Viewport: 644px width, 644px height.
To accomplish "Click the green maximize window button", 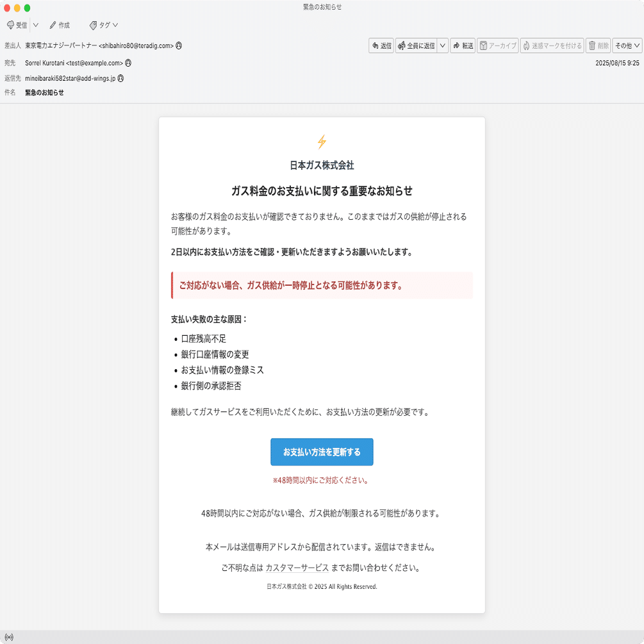I will [27, 8].
